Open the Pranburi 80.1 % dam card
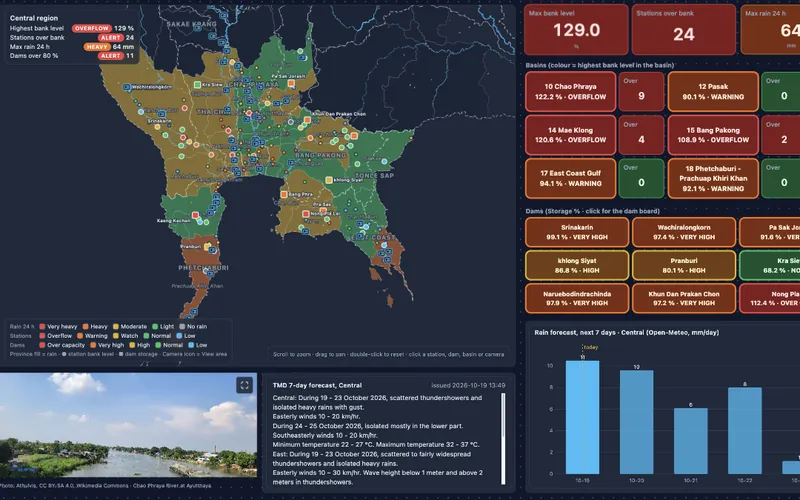This screenshot has height=500, width=800. pyautogui.click(x=684, y=265)
